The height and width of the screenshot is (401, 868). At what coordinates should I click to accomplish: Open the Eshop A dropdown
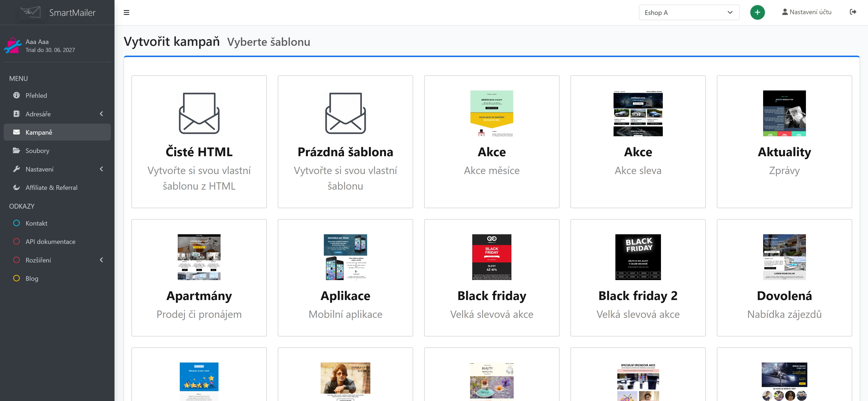pyautogui.click(x=689, y=12)
